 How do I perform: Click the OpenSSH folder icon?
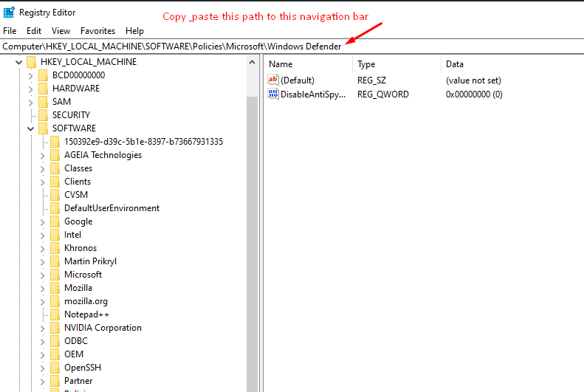pyautogui.click(x=55, y=368)
